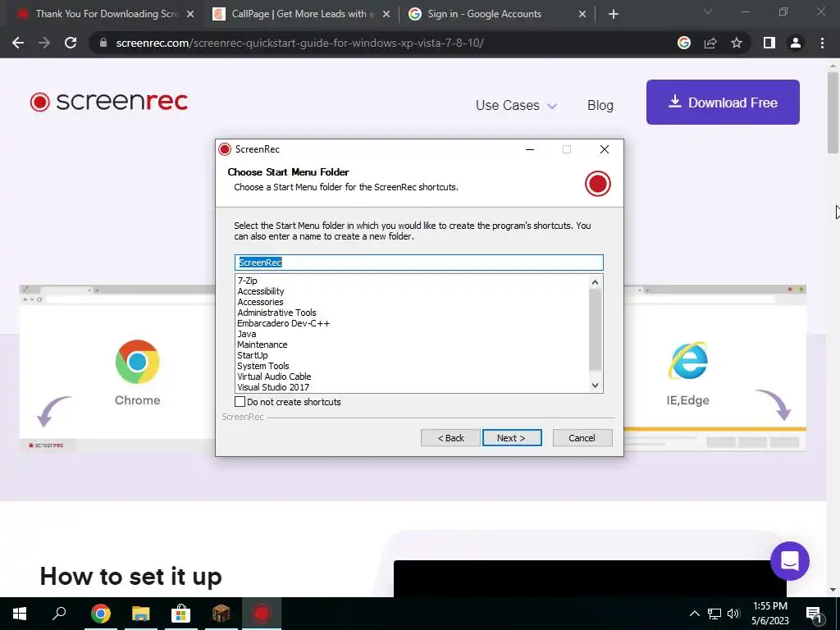Open Chrome's side panel icon
The height and width of the screenshot is (630, 840).
point(769,43)
